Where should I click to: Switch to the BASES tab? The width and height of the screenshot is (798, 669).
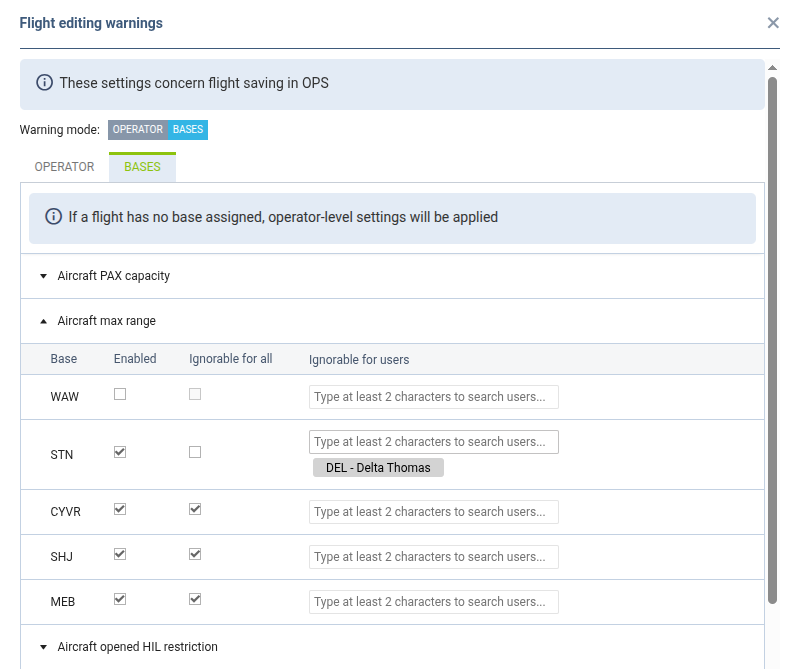142,167
